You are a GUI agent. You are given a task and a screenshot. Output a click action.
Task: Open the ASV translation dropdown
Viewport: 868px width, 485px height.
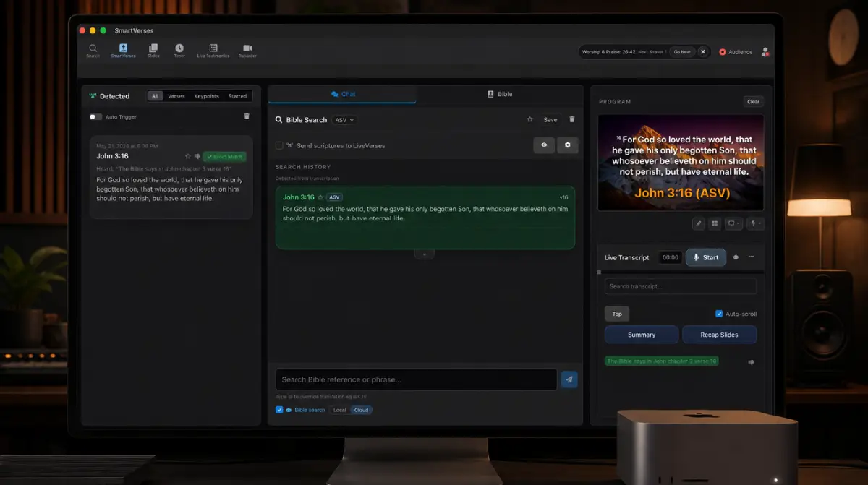coord(344,120)
